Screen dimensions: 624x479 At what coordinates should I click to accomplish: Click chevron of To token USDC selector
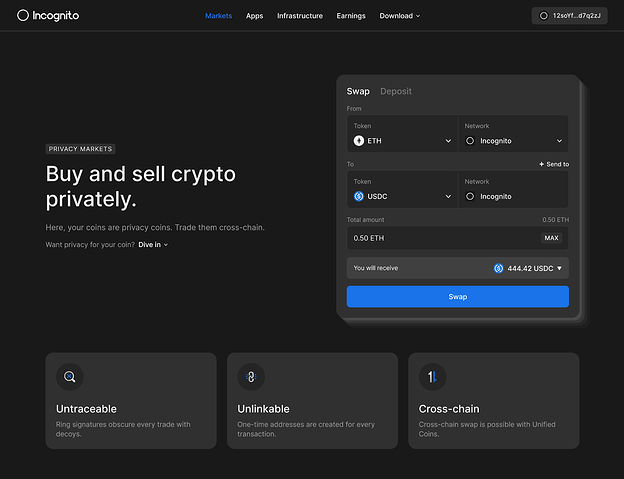[x=448, y=197]
